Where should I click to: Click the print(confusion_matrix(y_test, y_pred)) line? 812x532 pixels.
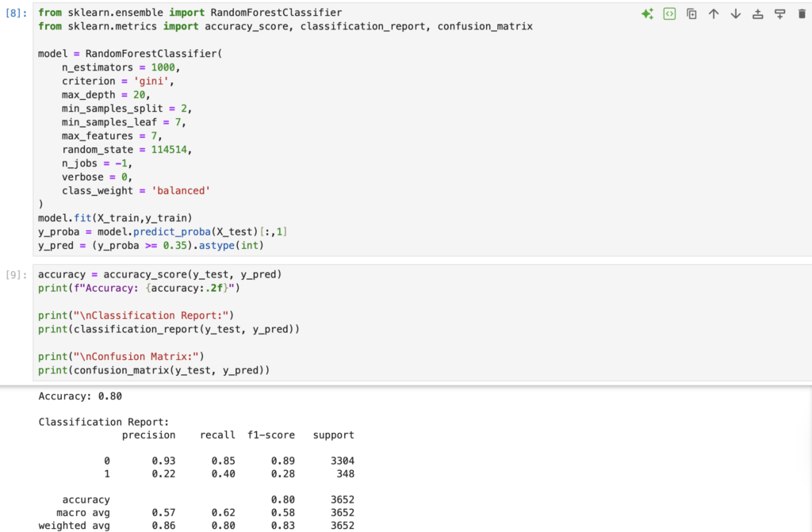click(x=154, y=370)
